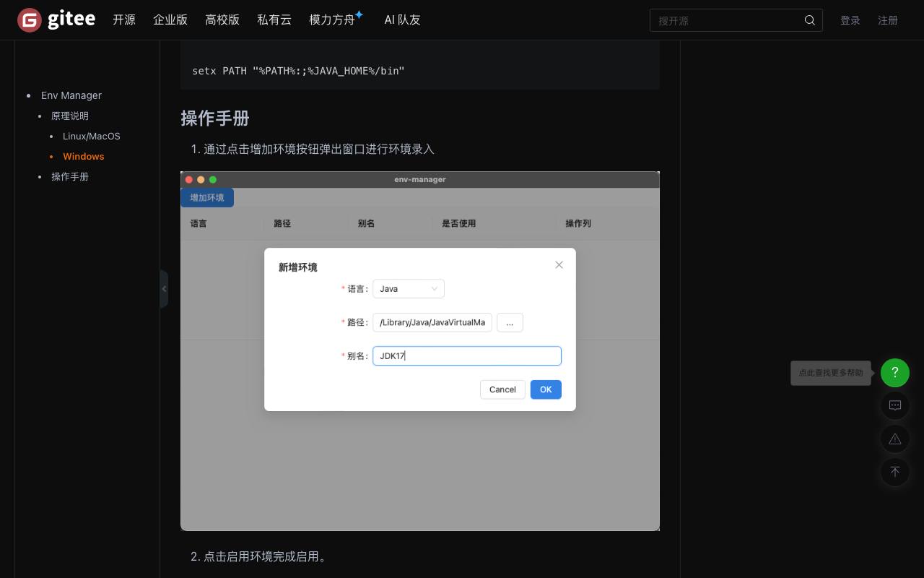Click the search magnifier icon

coord(810,20)
